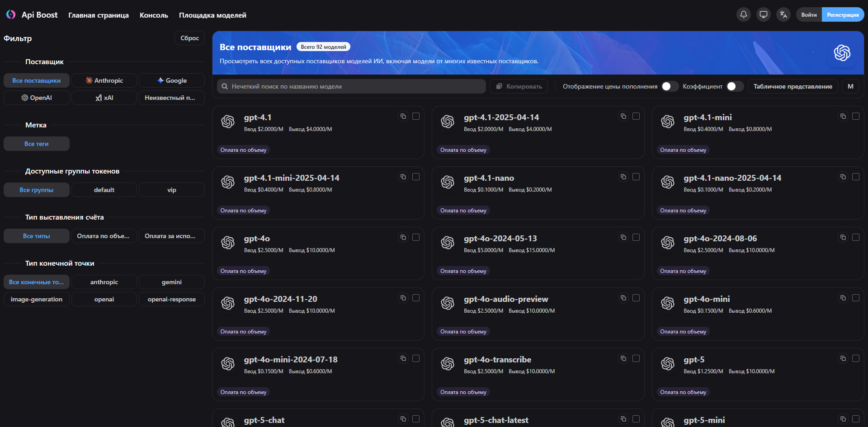
Task: Click the Копировать button
Action: tap(519, 86)
